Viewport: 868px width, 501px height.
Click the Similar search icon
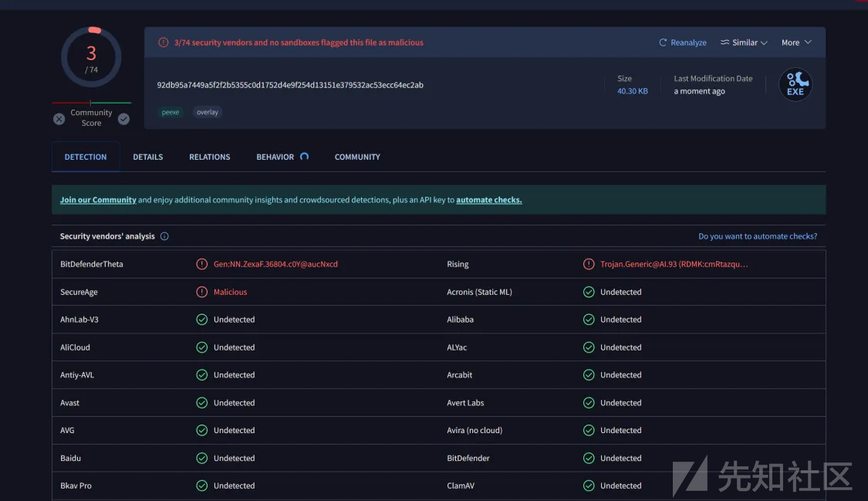tap(724, 42)
